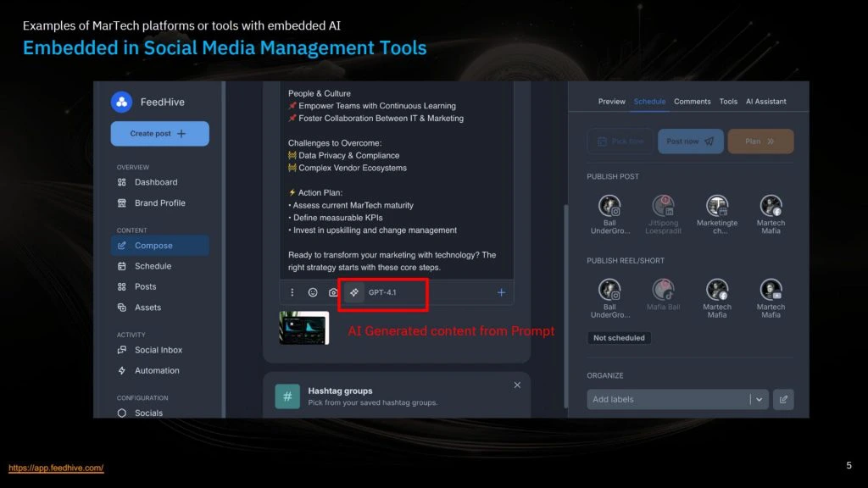Click the hashtag icon in Hashtag groups

click(287, 396)
